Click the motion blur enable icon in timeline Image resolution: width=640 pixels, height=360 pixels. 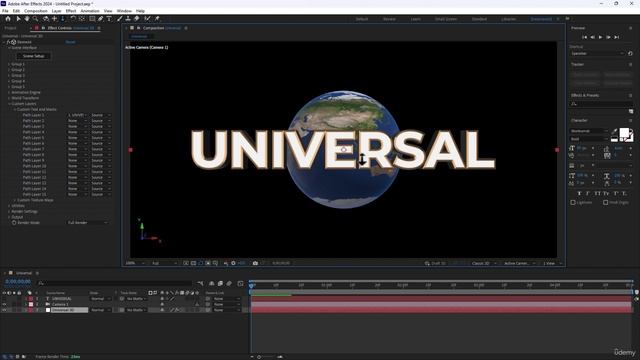pos(229,283)
